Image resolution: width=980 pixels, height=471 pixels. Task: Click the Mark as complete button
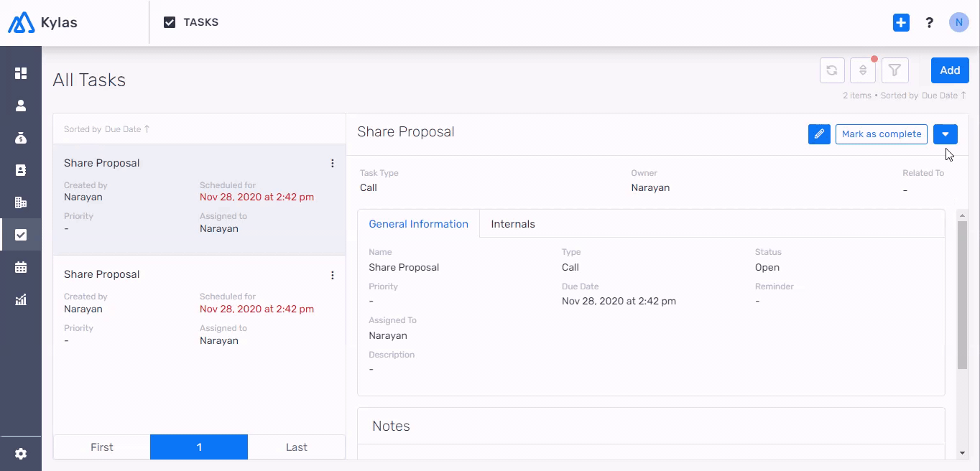881,134
